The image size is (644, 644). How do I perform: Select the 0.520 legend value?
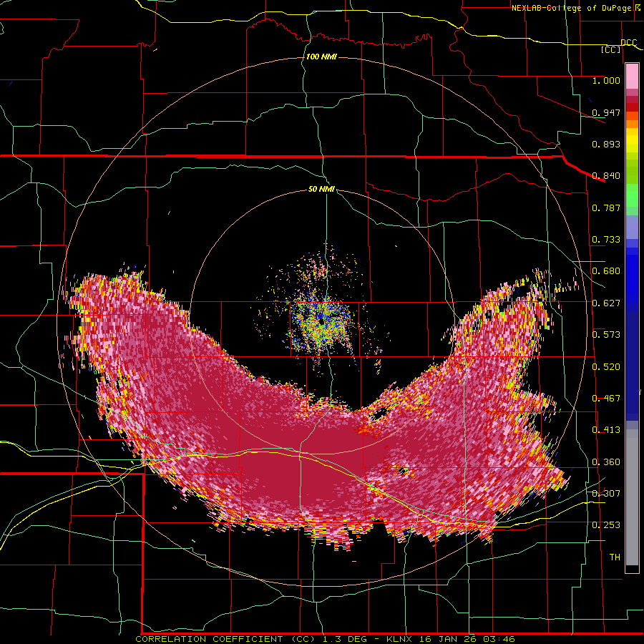pyautogui.click(x=606, y=367)
